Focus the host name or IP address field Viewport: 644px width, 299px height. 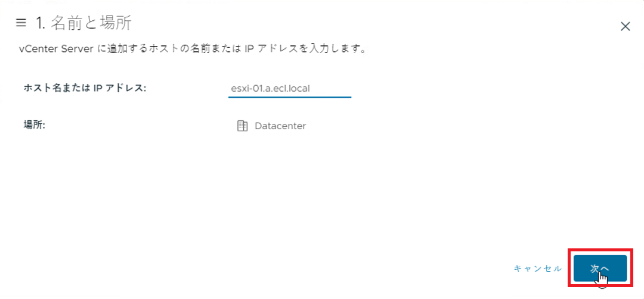(290, 88)
